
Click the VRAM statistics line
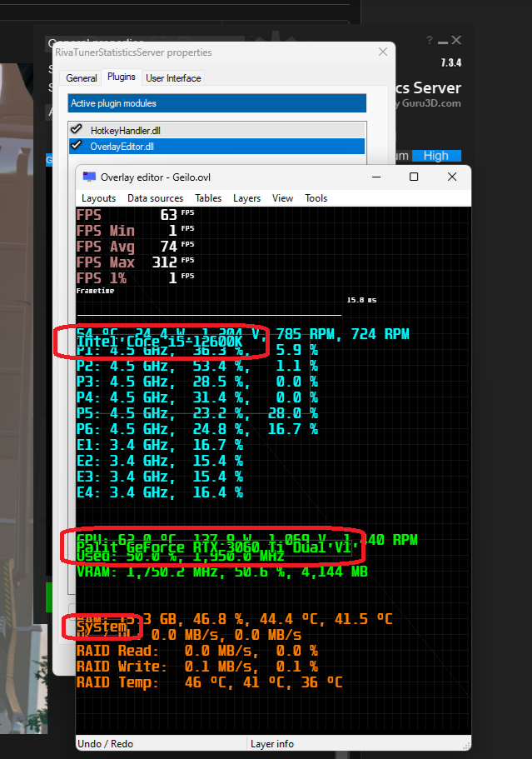[222, 572]
